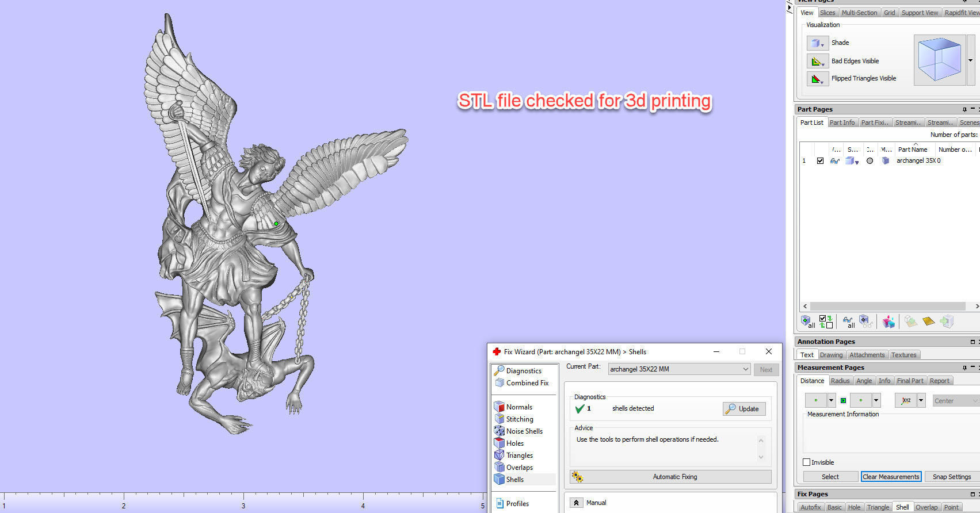
Task: Switch to the Radius measurement tab
Action: (x=840, y=381)
